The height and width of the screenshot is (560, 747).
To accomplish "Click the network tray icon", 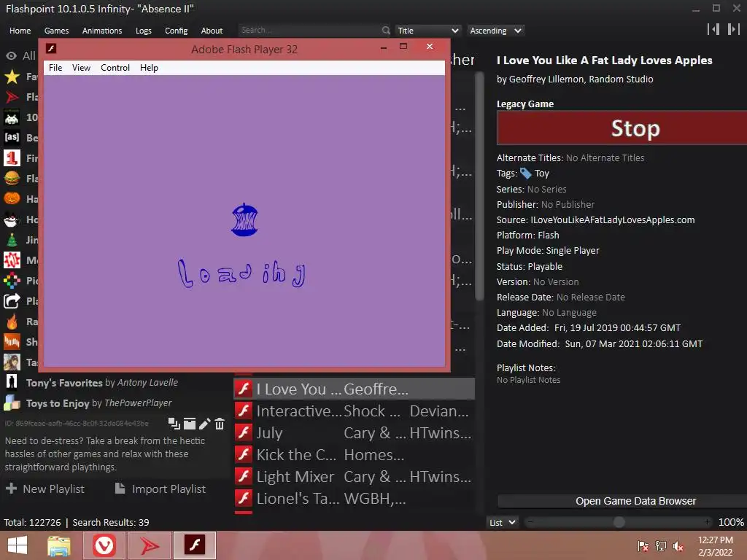I will tap(661, 545).
